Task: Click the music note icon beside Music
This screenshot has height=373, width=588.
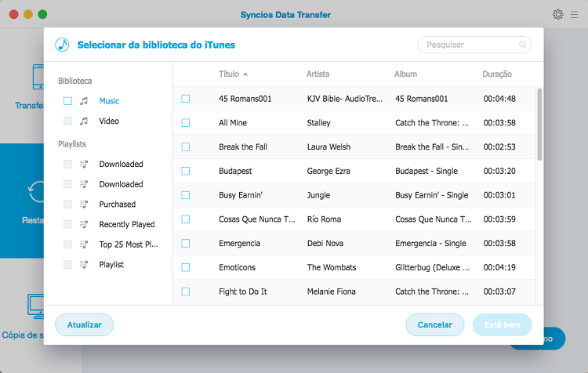Action: tap(84, 101)
